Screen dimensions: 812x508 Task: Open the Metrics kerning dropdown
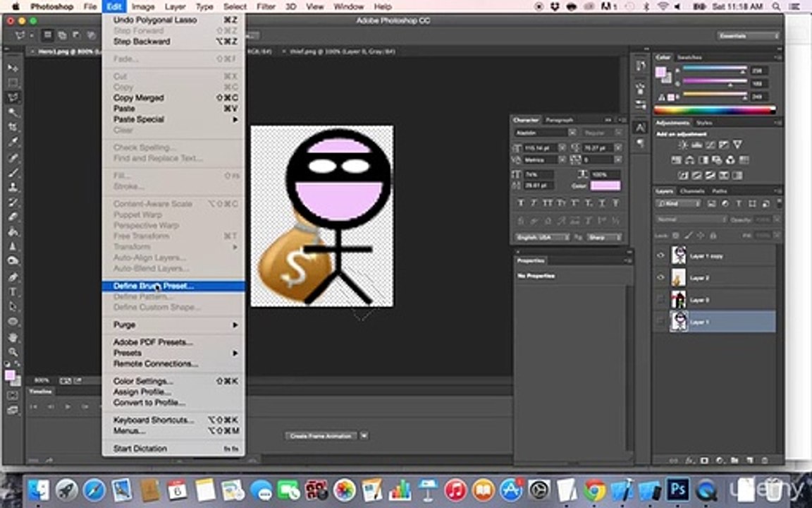[x=562, y=159]
